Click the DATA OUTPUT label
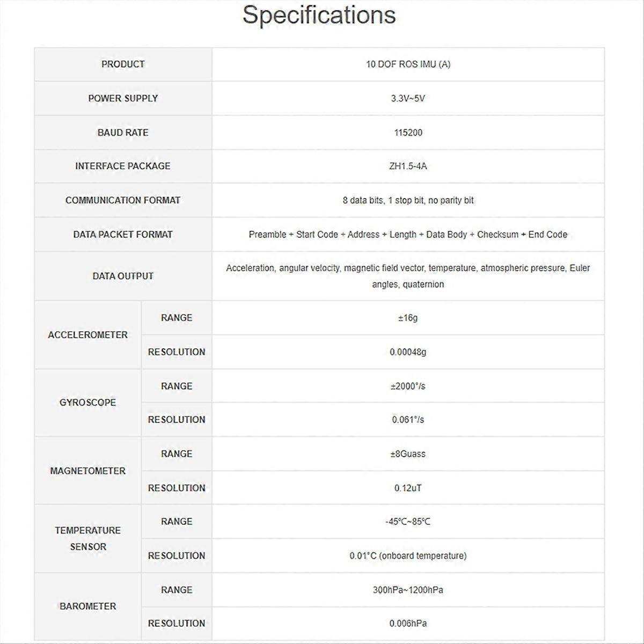The height and width of the screenshot is (644, 644). [x=123, y=276]
